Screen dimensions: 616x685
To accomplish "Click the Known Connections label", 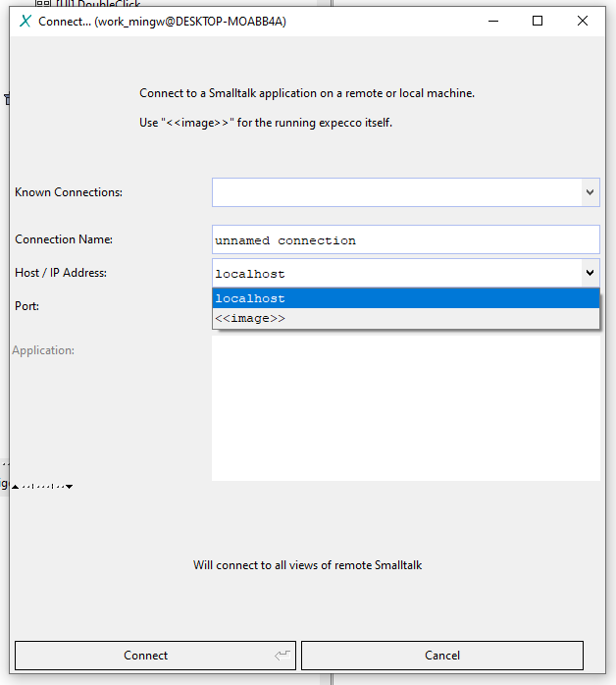I will 69,192.
